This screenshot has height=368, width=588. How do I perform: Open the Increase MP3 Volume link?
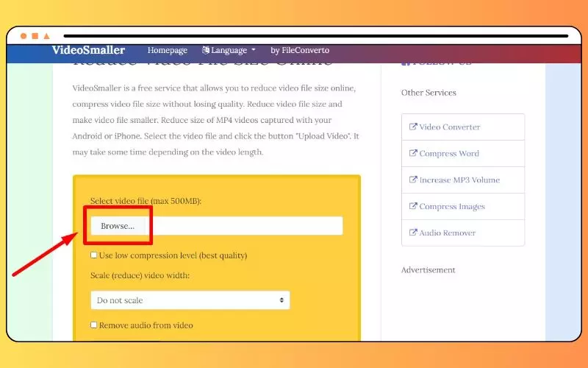459,180
